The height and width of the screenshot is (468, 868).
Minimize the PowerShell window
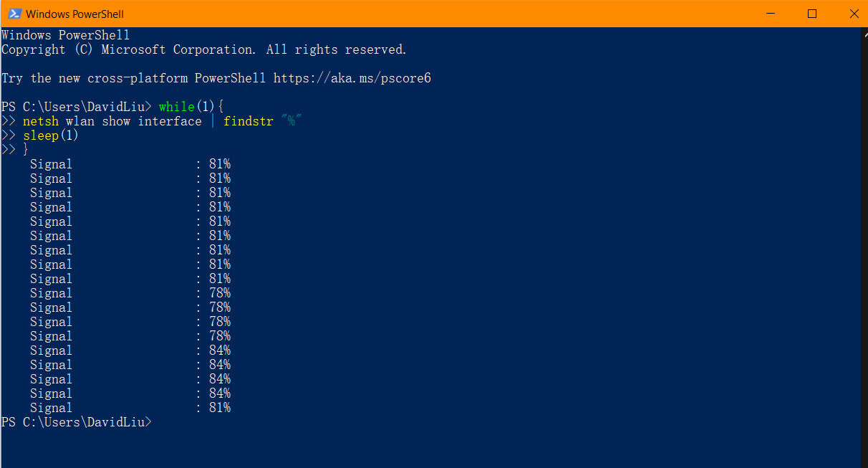[771, 14]
